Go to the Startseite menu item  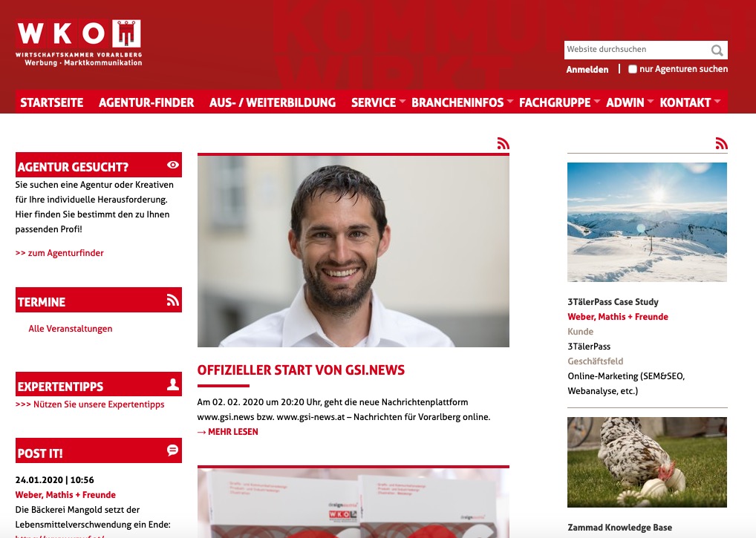[x=51, y=102]
